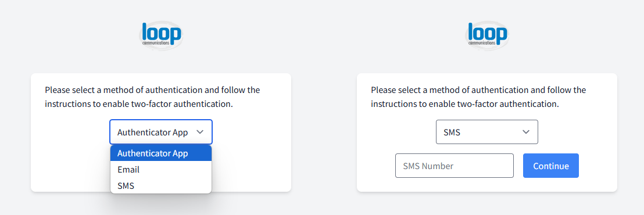Click the chevron arrow beside Authenticator App

pyautogui.click(x=200, y=132)
